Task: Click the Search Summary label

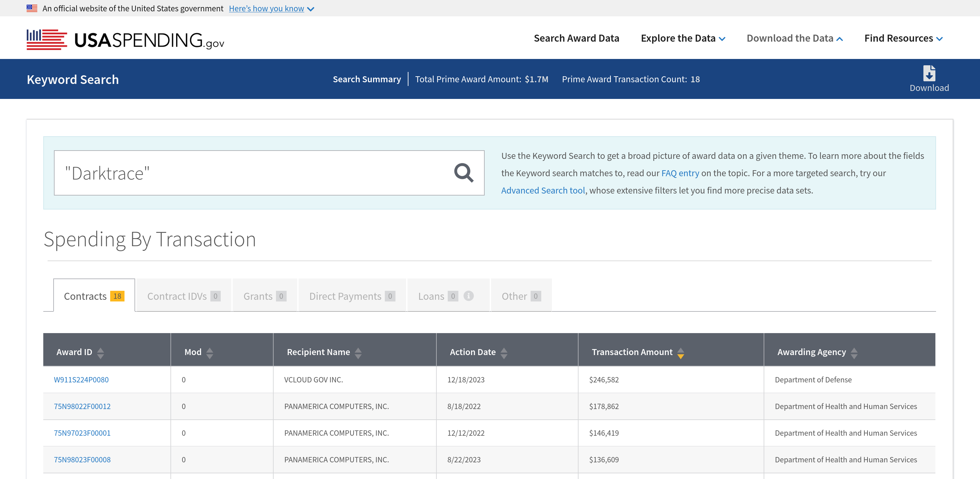Action: tap(367, 79)
